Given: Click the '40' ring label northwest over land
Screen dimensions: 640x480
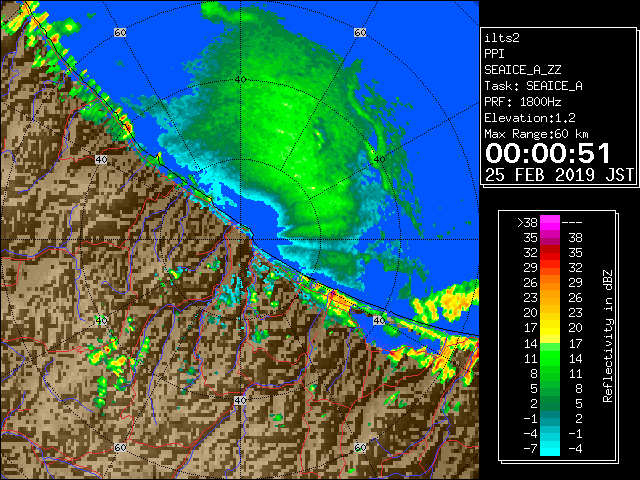Looking at the screenshot, I should [101, 160].
